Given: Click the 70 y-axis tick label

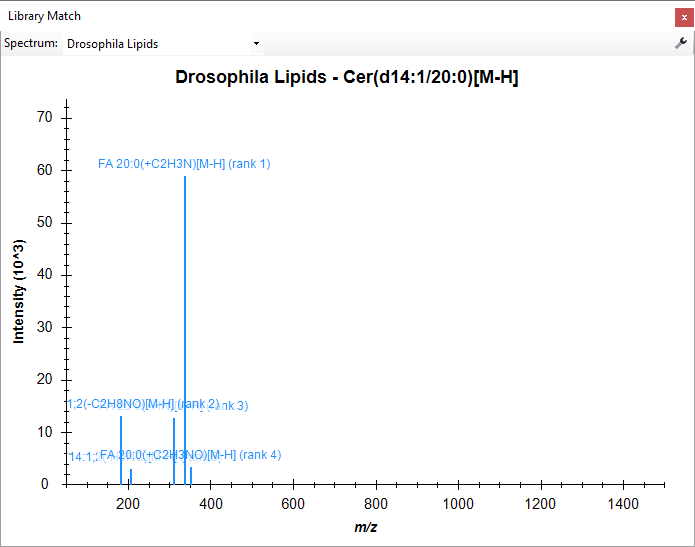Looking at the screenshot, I should tap(45, 117).
